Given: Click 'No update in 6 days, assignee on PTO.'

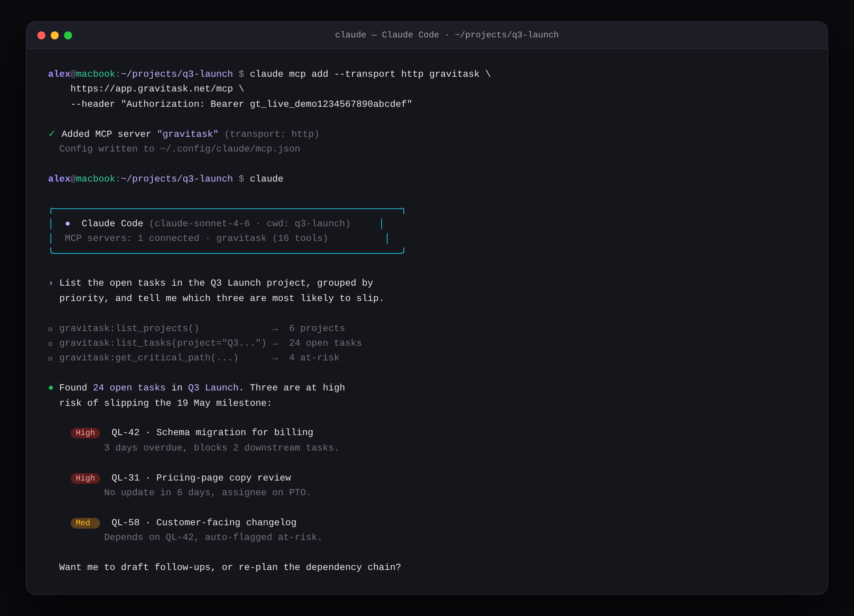Looking at the screenshot, I should 207,493.
